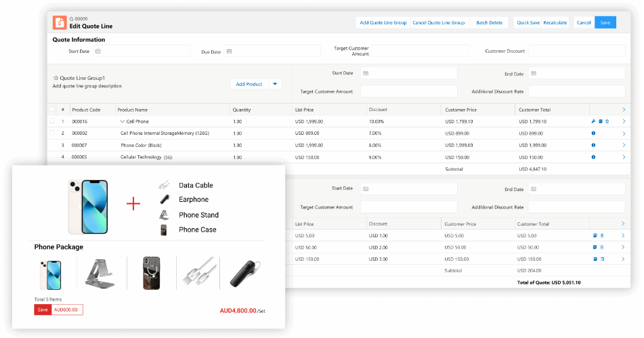Open Due Date calendar picker icon
Viewport: 644px width, 338px height.
(229, 51)
